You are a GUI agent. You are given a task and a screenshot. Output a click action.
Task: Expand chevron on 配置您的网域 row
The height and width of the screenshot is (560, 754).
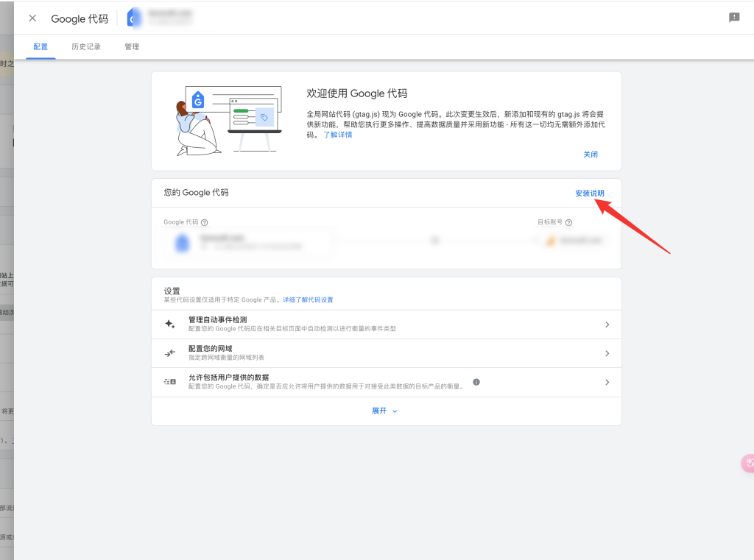tap(607, 353)
